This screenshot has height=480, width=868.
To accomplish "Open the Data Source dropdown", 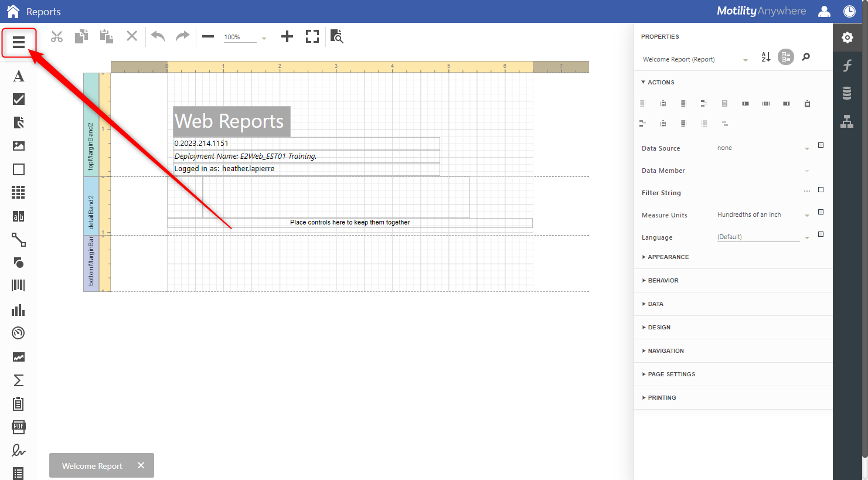I will tap(807, 149).
